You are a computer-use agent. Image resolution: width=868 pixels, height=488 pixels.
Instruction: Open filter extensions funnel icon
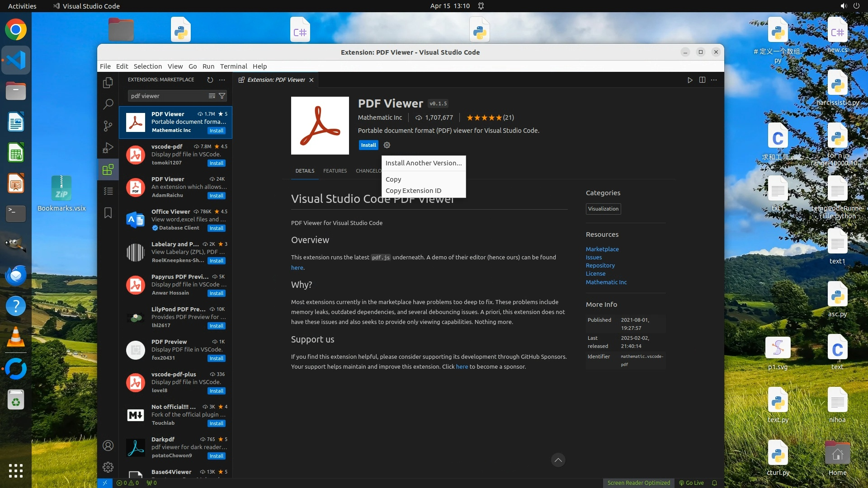point(222,96)
